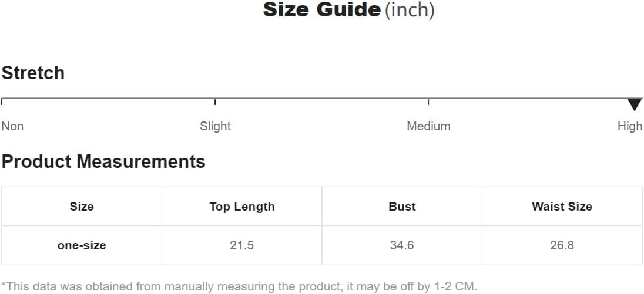Click the Slight tick mark on scale
Image resolution: width=644 pixels, height=294 pixels.
(x=215, y=102)
